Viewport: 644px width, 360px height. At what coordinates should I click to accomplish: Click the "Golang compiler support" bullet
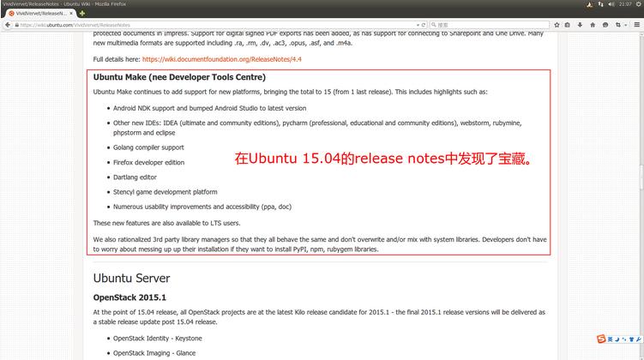148,147
